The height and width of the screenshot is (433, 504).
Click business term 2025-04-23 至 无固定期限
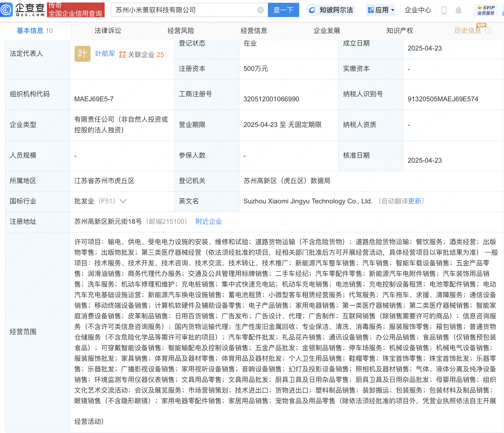coord(282,125)
